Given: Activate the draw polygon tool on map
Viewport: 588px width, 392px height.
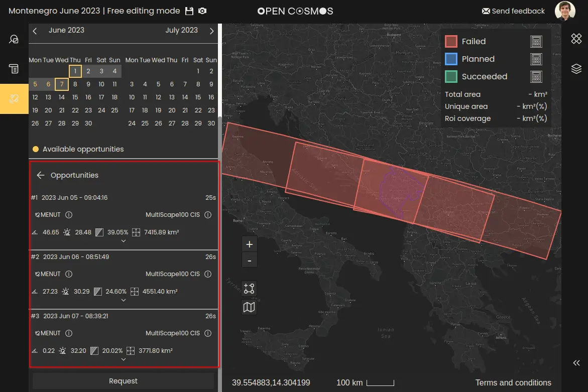Looking at the screenshot, I should (249, 289).
